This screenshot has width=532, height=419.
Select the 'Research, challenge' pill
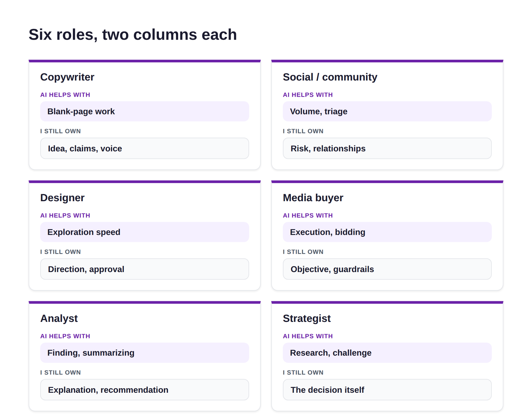(387, 353)
